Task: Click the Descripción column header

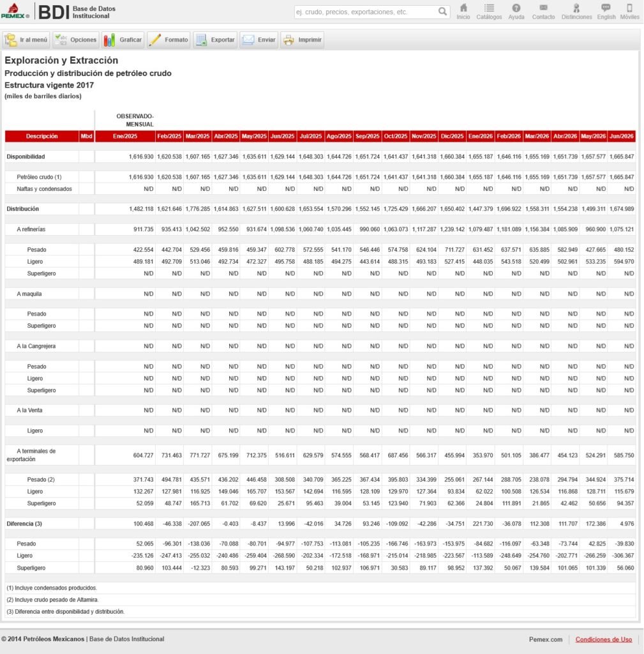Action: [x=41, y=136]
